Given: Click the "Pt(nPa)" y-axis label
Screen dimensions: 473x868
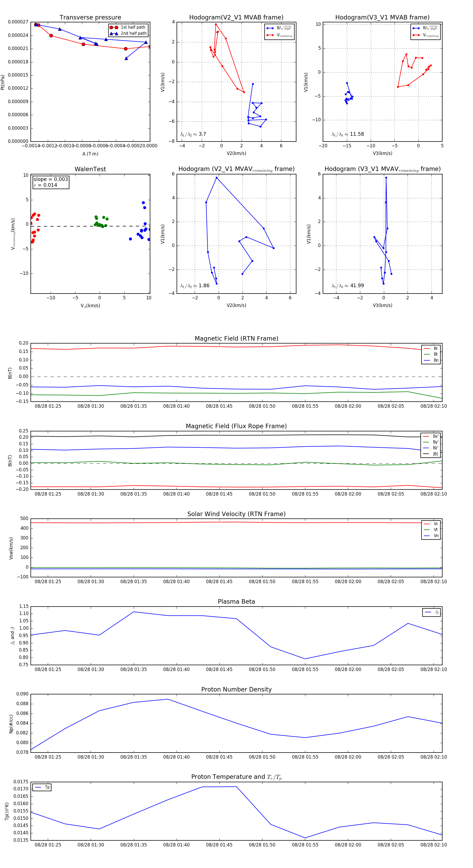Looking at the screenshot, I should pos(3,82).
